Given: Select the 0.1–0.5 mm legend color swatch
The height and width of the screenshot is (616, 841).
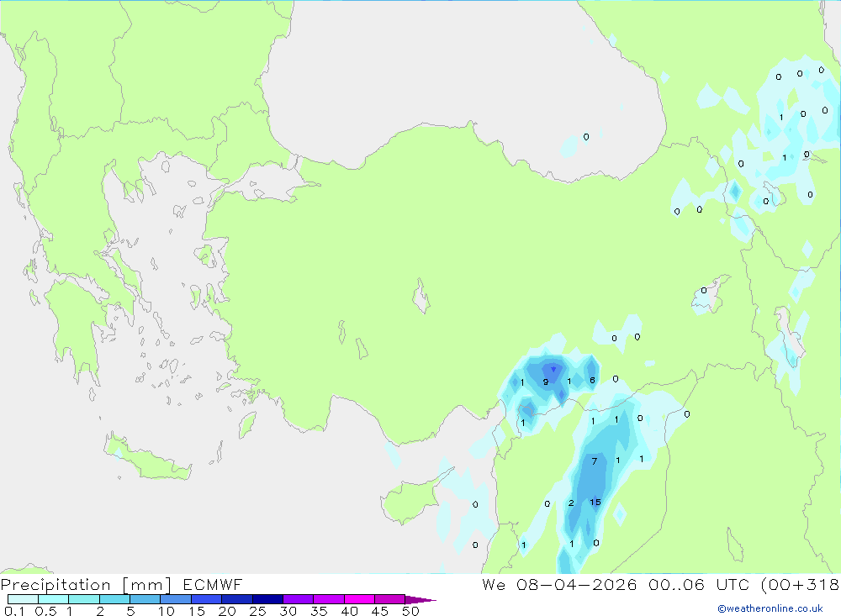Looking at the screenshot, I should 23,599.
